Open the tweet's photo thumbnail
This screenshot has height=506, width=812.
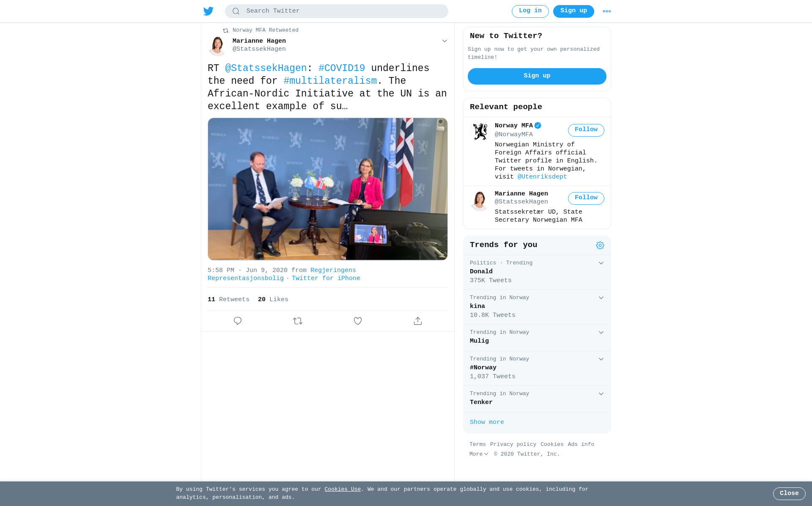[328, 189]
